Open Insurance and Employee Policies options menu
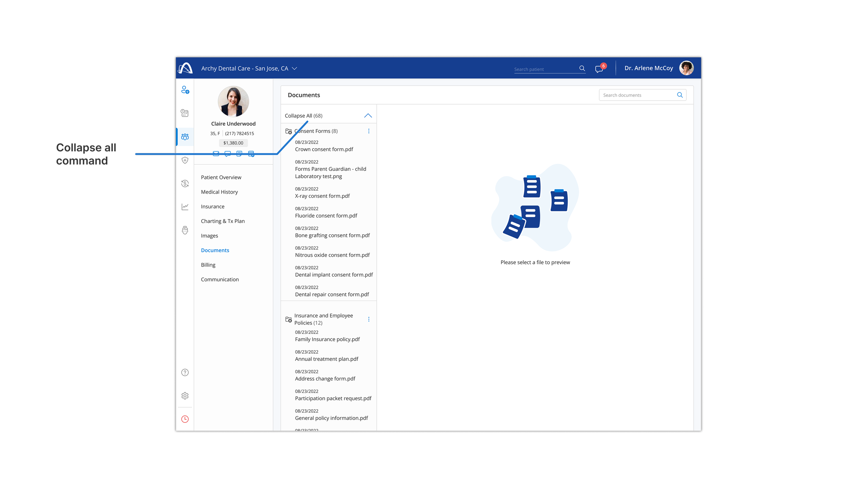This screenshot has height=488, width=868. tap(369, 319)
